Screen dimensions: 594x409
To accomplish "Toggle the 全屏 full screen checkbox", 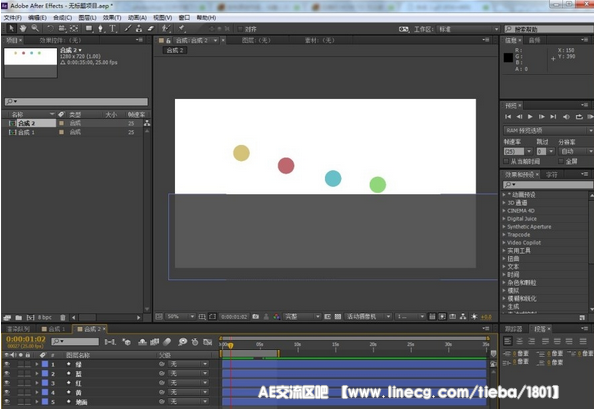I will [x=561, y=162].
